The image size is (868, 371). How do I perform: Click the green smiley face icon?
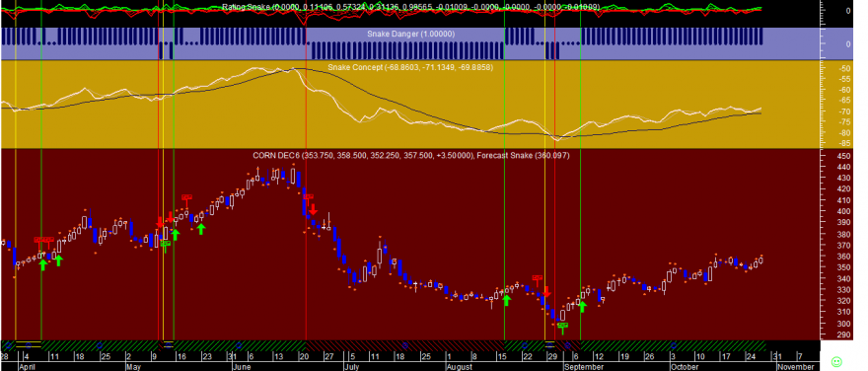tap(836, 361)
